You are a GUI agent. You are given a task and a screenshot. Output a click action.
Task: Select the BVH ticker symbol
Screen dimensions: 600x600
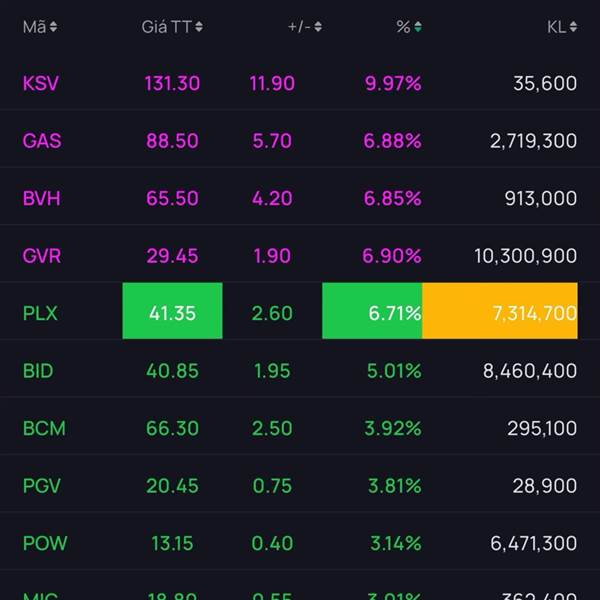pyautogui.click(x=41, y=198)
